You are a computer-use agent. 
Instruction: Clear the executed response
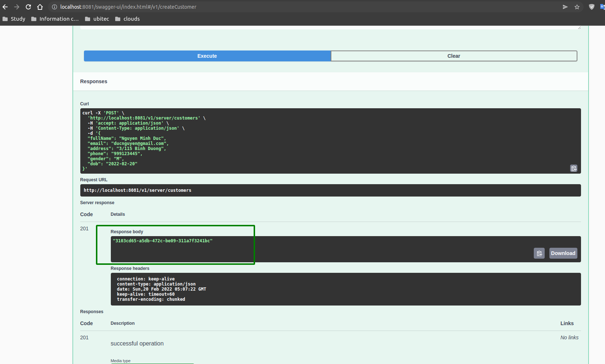point(454,56)
